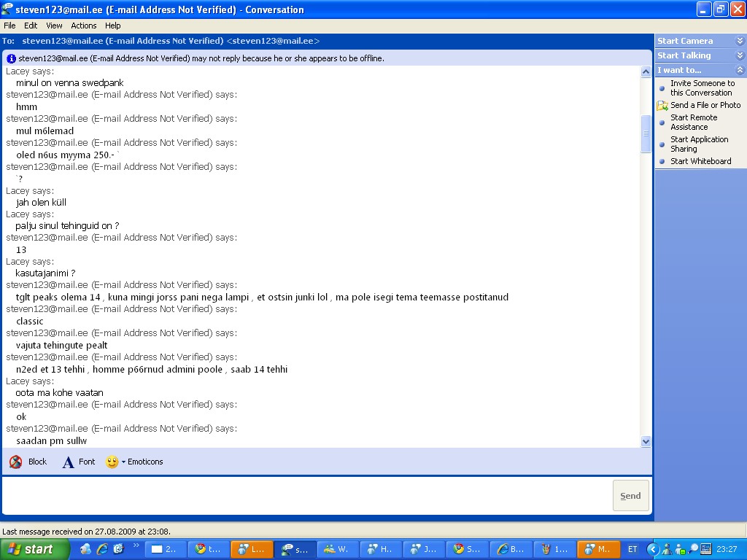Image resolution: width=747 pixels, height=560 pixels.
Task: Click the Send a File folder icon
Action: (662, 106)
